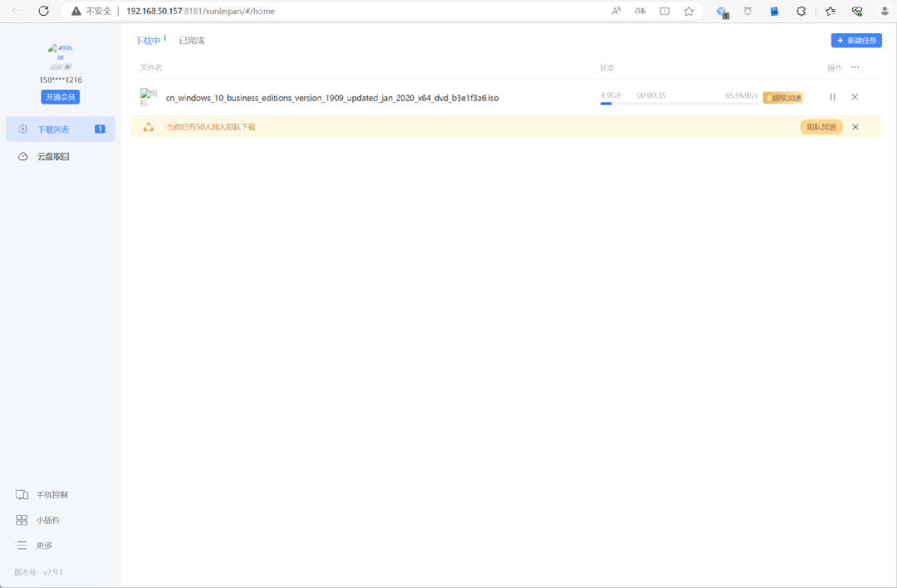Open 小插件 widgets section
Image resolution: width=897 pixels, height=588 pixels.
[x=48, y=520]
